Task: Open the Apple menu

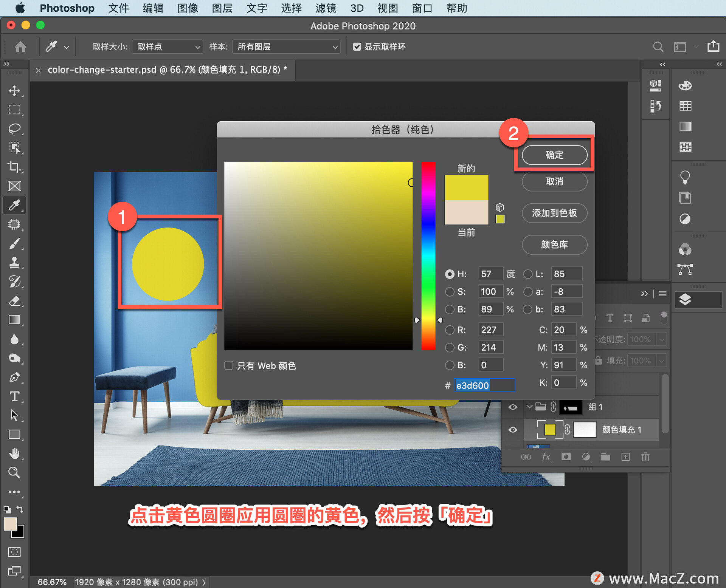Action: (x=20, y=8)
